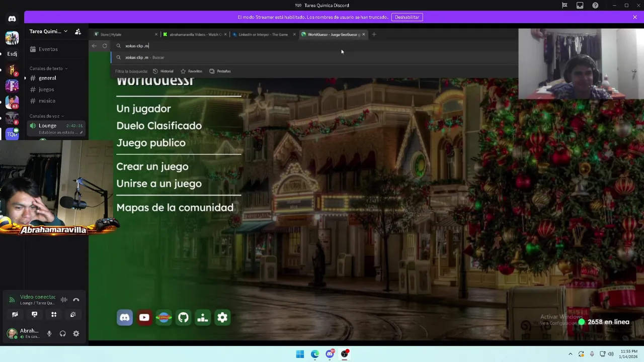Deafen with the headphones icon
Screen dimensions: 644x362
pyautogui.click(x=63, y=333)
